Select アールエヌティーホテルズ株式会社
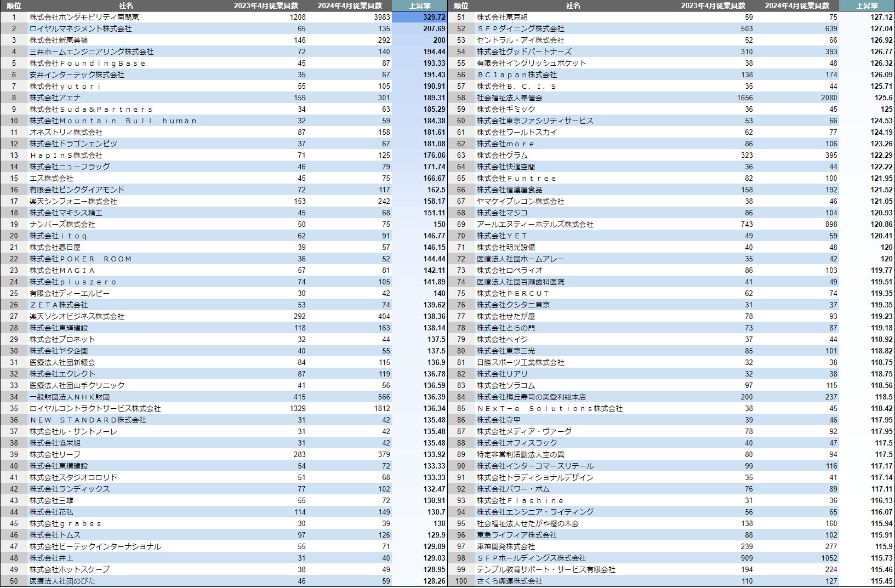This screenshot has width=895, height=588. (535, 224)
